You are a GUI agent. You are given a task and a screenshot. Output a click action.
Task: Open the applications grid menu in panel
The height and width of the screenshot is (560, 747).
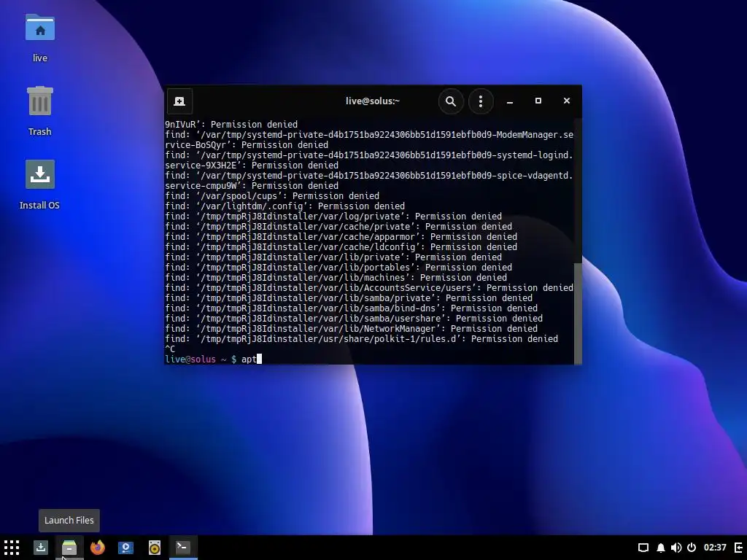tap(12, 548)
